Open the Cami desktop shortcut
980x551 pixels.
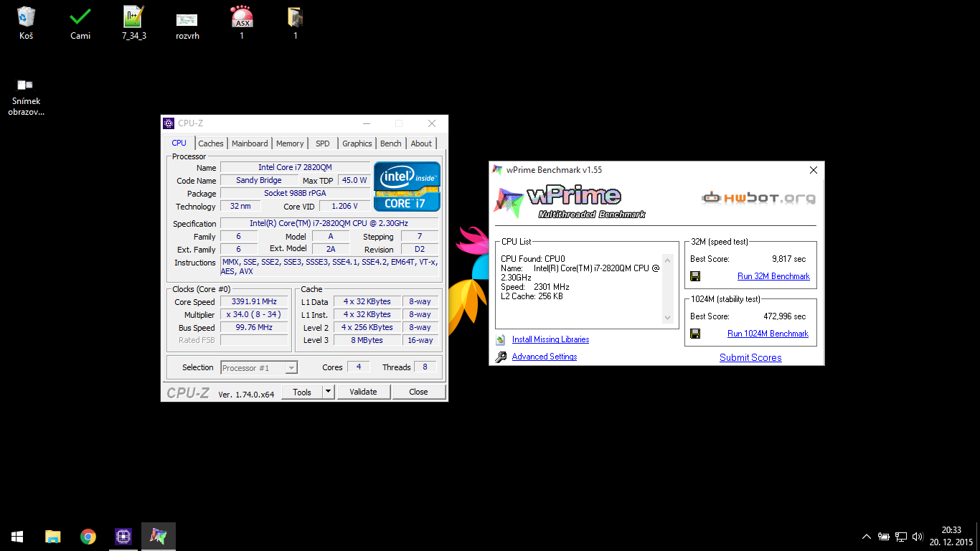(80, 22)
